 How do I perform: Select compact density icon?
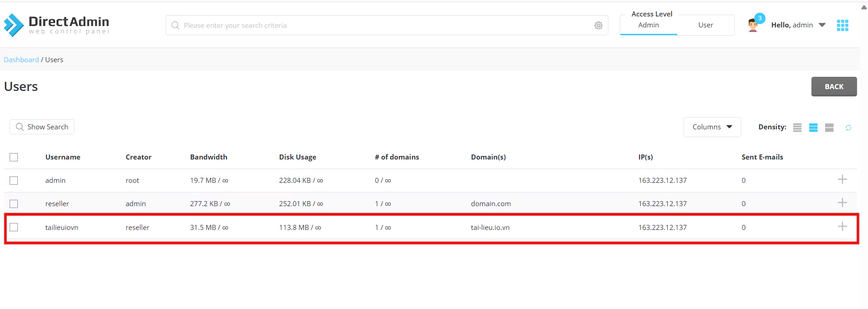(x=797, y=128)
